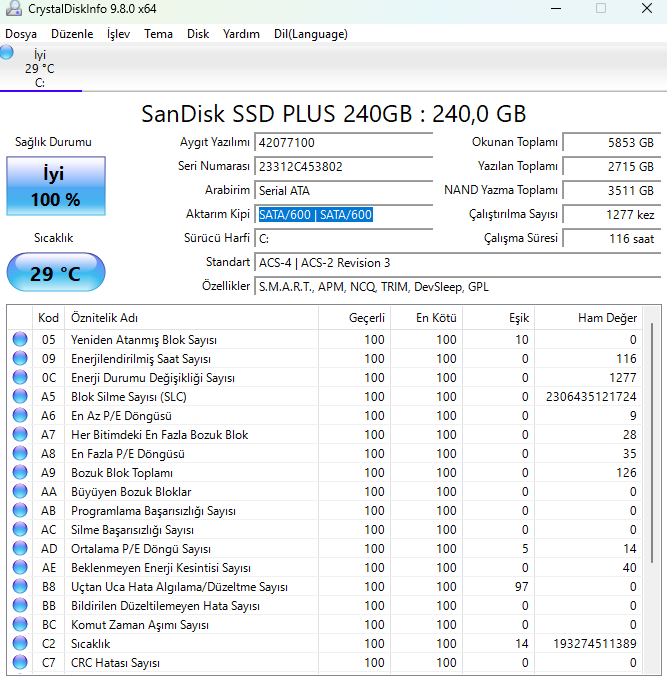Click status orb for attribute 0C
This screenshot has height=682, width=667.
click(20, 377)
